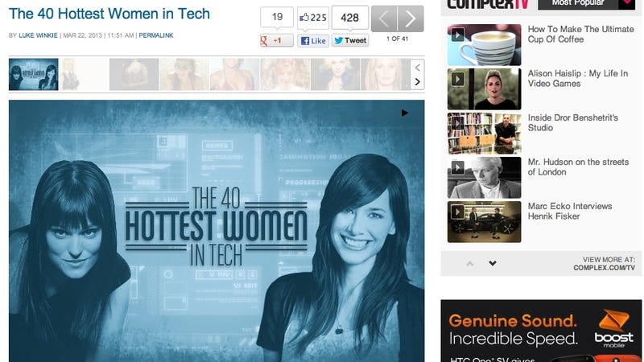Select the first gallery thumbnail

point(33,74)
